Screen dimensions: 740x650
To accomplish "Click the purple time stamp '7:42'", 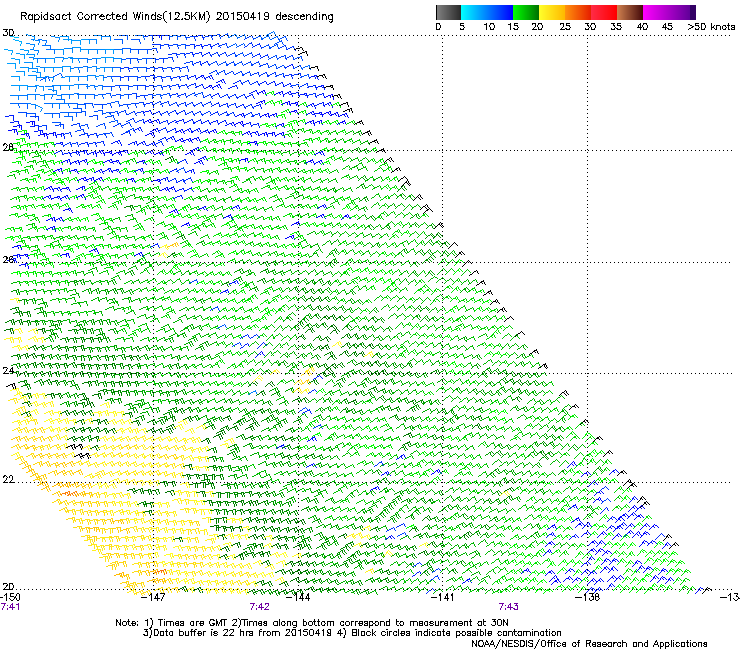I will (260, 607).
